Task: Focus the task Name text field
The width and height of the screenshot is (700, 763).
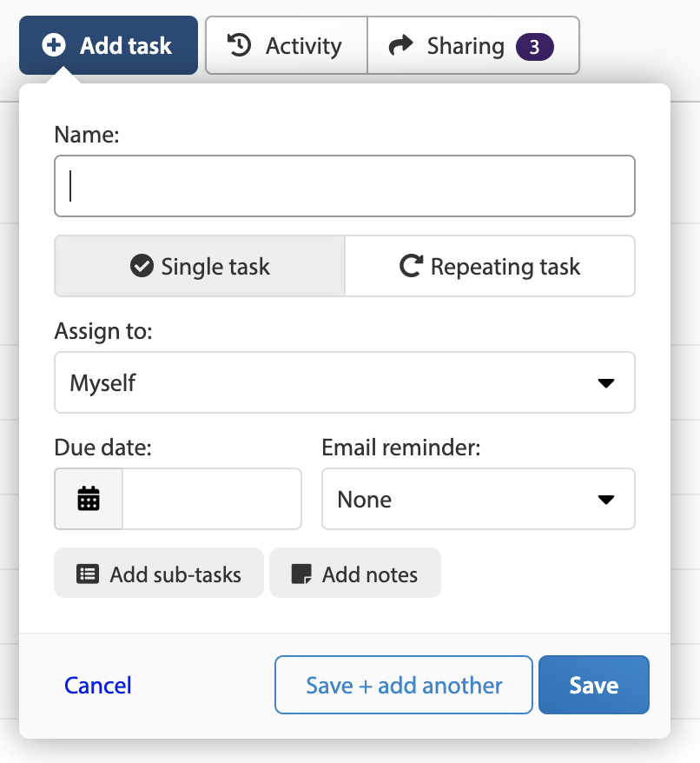Action: point(345,186)
